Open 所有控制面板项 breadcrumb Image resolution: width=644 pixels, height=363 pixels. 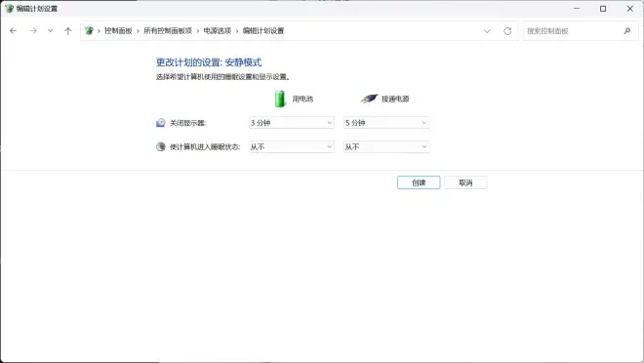click(168, 31)
